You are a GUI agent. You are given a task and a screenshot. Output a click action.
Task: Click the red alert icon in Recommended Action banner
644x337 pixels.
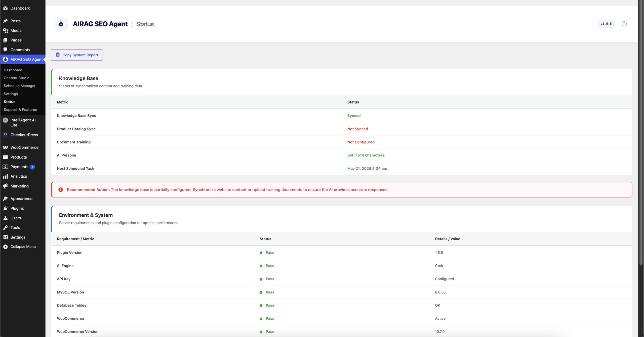tap(61, 190)
